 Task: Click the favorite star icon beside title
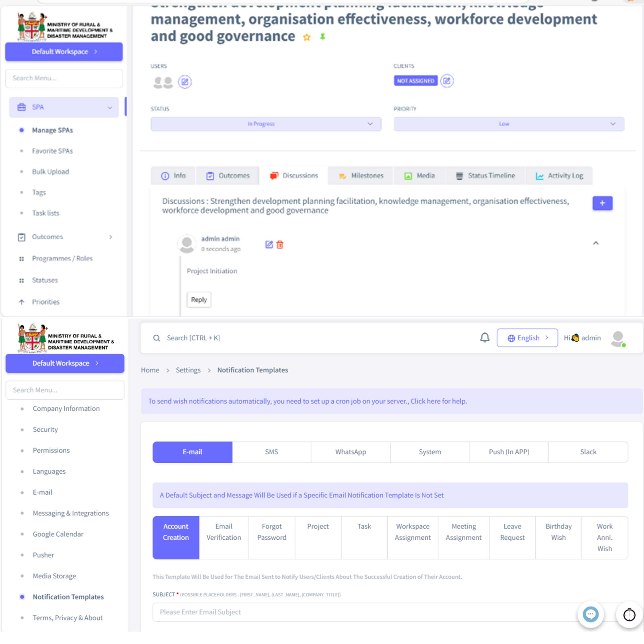[x=307, y=37]
